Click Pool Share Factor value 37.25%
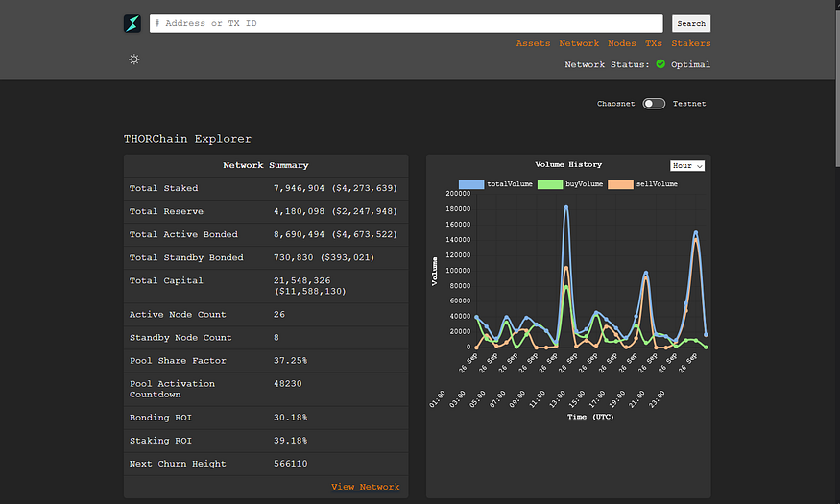This screenshot has height=504, width=840. (290, 360)
